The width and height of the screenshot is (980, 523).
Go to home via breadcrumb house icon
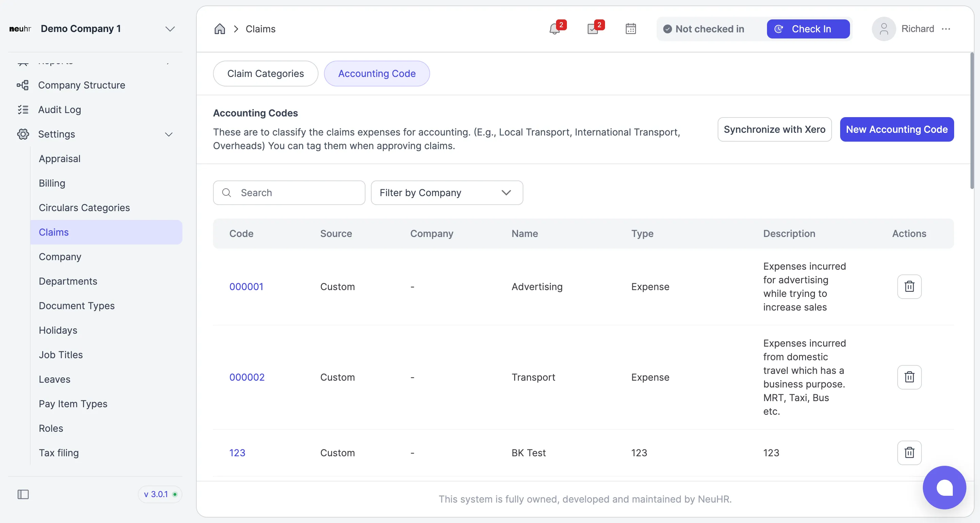pos(219,29)
